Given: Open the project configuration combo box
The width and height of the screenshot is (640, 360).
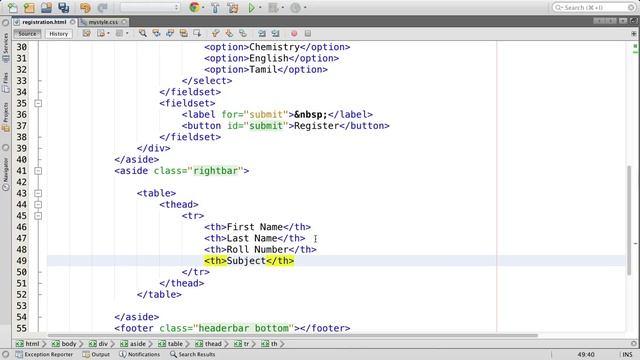Looking at the screenshot, I should coord(150,7).
